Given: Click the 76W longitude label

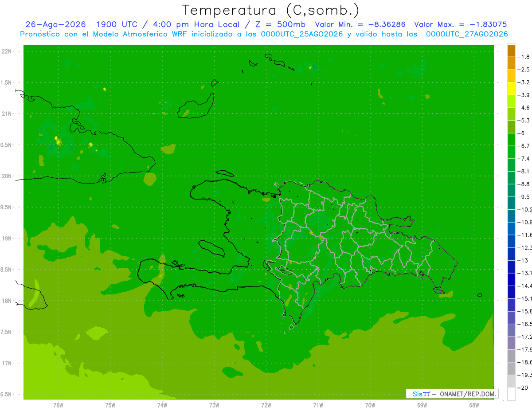Looking at the screenshot, I should click(x=58, y=405).
